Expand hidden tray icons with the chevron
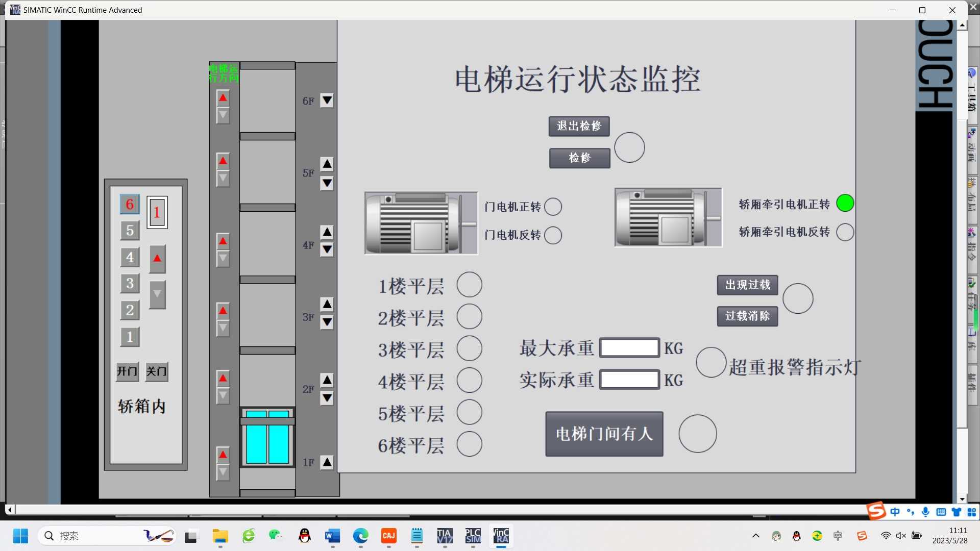Viewport: 980px width, 551px height. pos(756,536)
